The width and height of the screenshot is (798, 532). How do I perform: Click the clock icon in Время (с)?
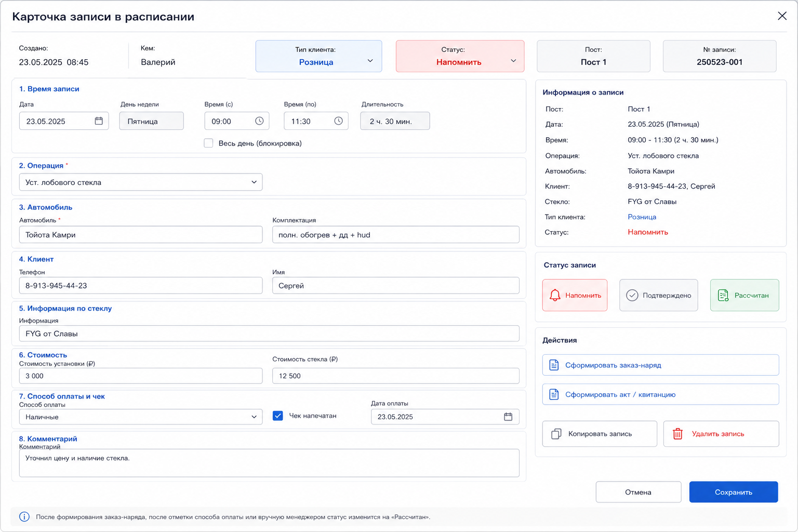pyautogui.click(x=259, y=121)
